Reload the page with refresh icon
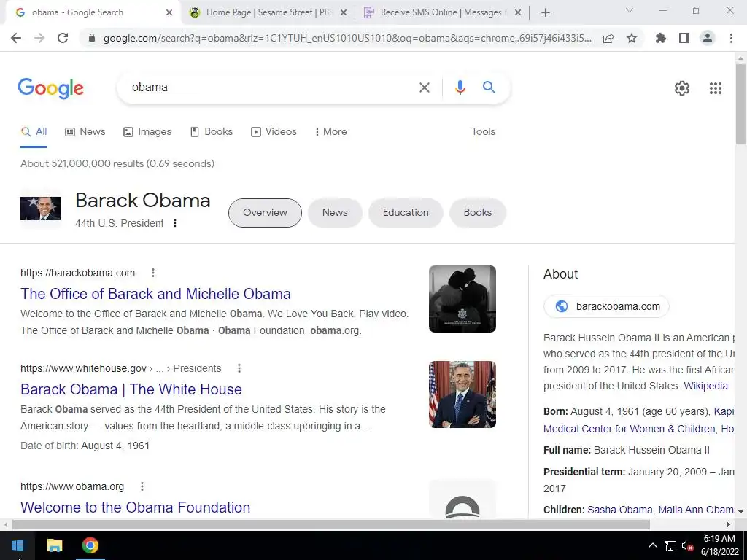Viewport: 747px width, 560px height. pos(63,38)
